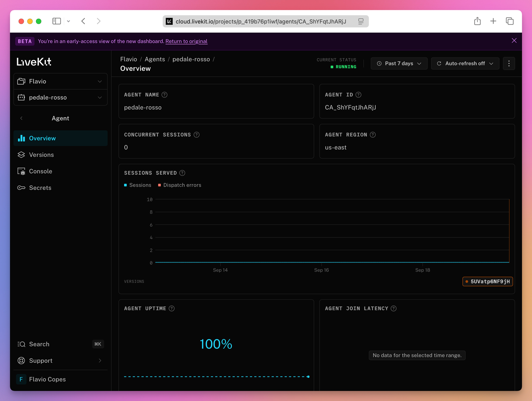Click the reader view icon in address bar

click(x=361, y=21)
